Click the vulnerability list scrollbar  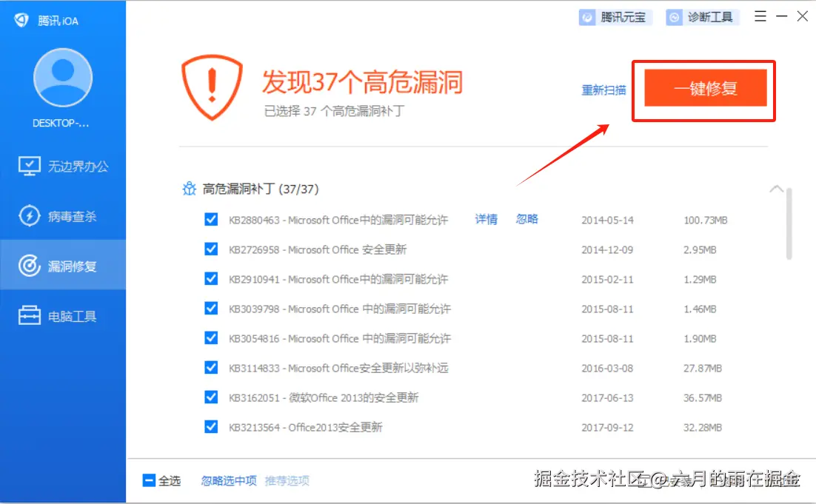(x=789, y=224)
